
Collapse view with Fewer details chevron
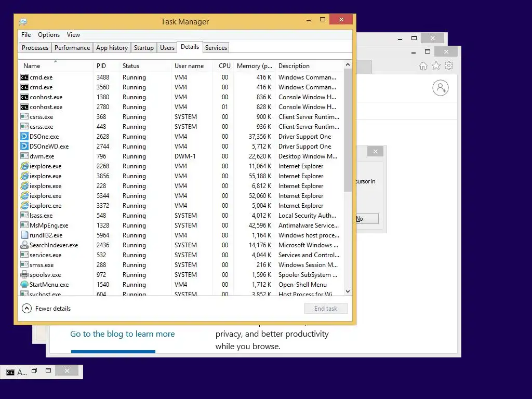tap(26, 309)
